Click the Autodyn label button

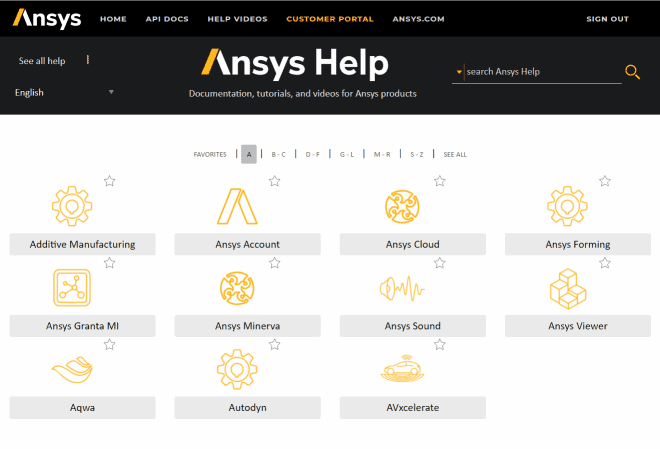(248, 407)
